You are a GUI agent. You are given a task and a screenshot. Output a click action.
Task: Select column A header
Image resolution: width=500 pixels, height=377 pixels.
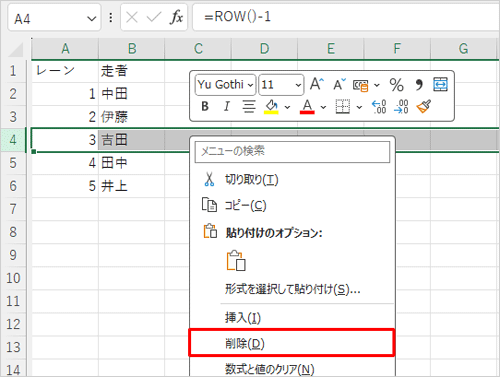[x=65, y=49]
